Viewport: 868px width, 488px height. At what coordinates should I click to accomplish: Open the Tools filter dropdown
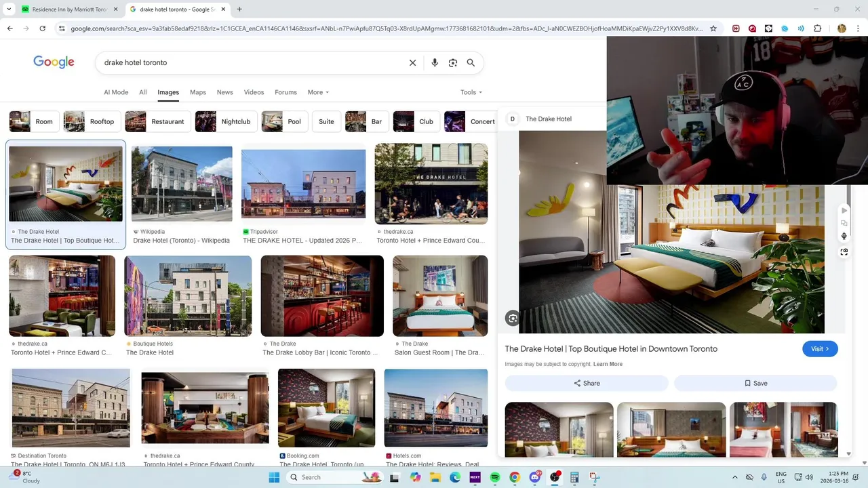pos(471,92)
